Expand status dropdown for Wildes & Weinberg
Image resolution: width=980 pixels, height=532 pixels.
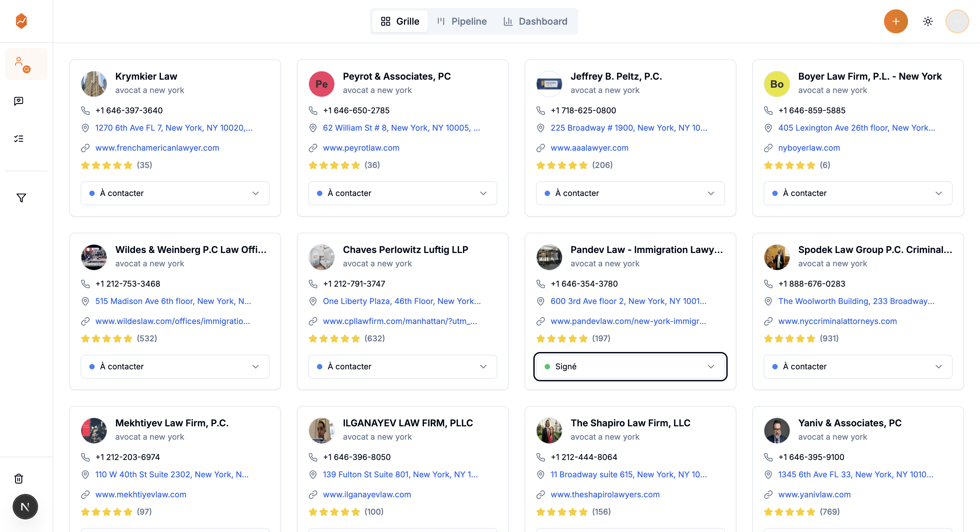coord(175,366)
